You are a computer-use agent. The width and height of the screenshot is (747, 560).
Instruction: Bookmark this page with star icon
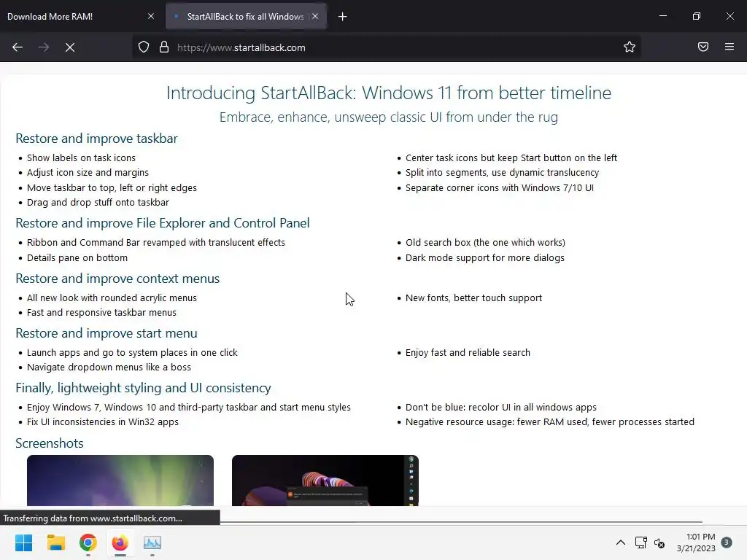[630, 47]
